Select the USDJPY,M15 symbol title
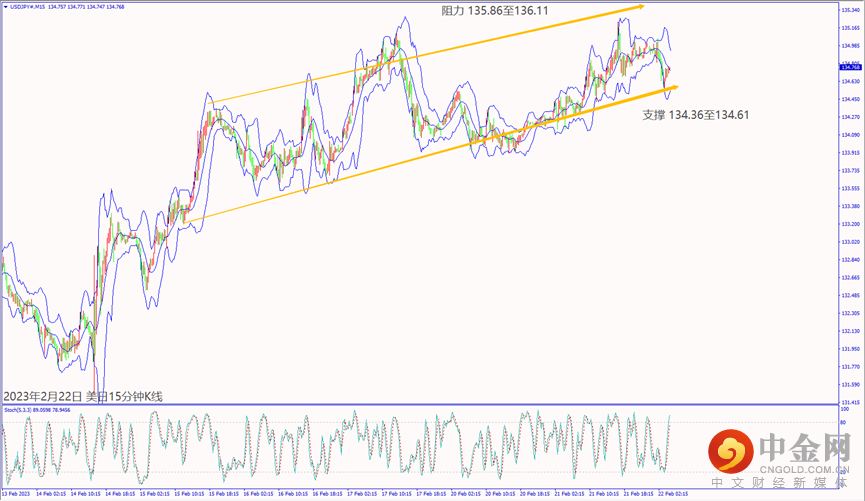This screenshot has height=501, width=865. (x=27, y=6)
